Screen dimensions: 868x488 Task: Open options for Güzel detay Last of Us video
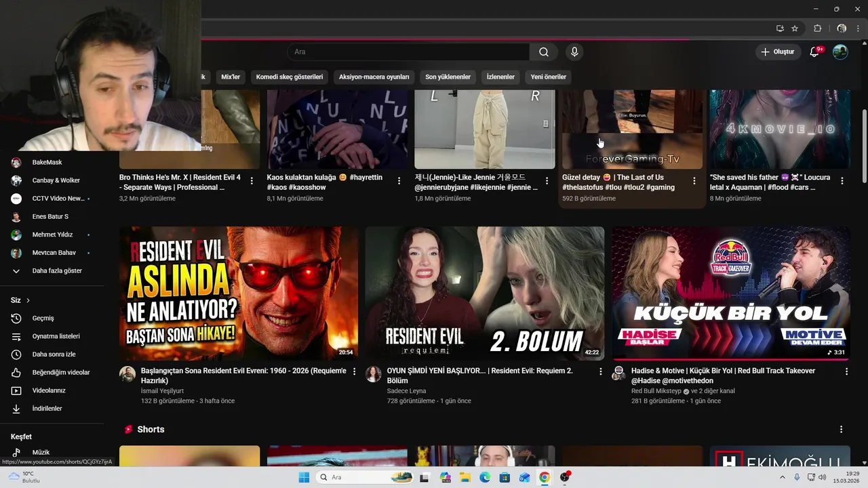click(694, 181)
